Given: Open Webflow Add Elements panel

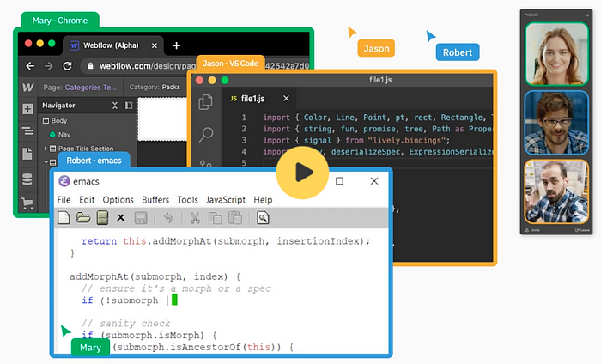Looking at the screenshot, I should [27, 109].
